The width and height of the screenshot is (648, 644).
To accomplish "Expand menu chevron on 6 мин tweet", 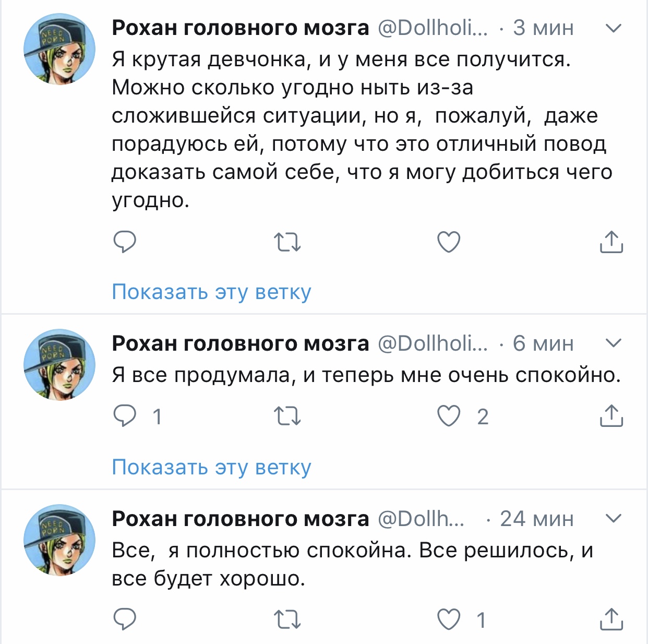I will coord(614,343).
